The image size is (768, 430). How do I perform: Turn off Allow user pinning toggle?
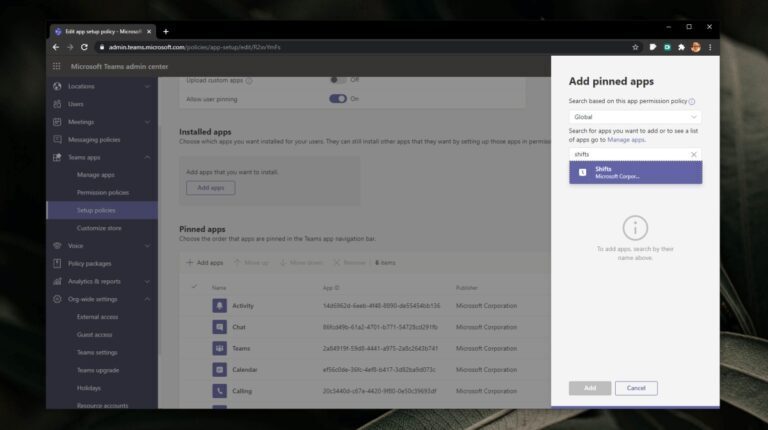coord(338,99)
